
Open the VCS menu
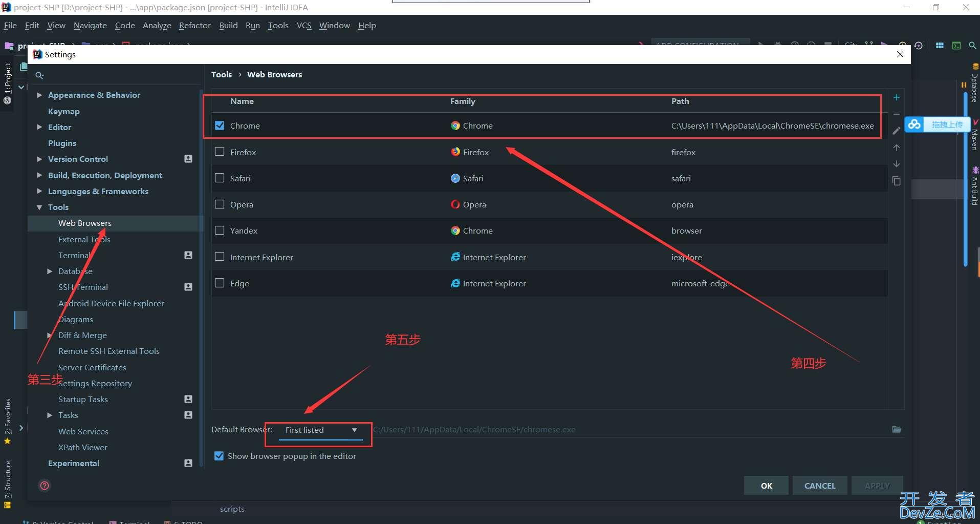(304, 25)
